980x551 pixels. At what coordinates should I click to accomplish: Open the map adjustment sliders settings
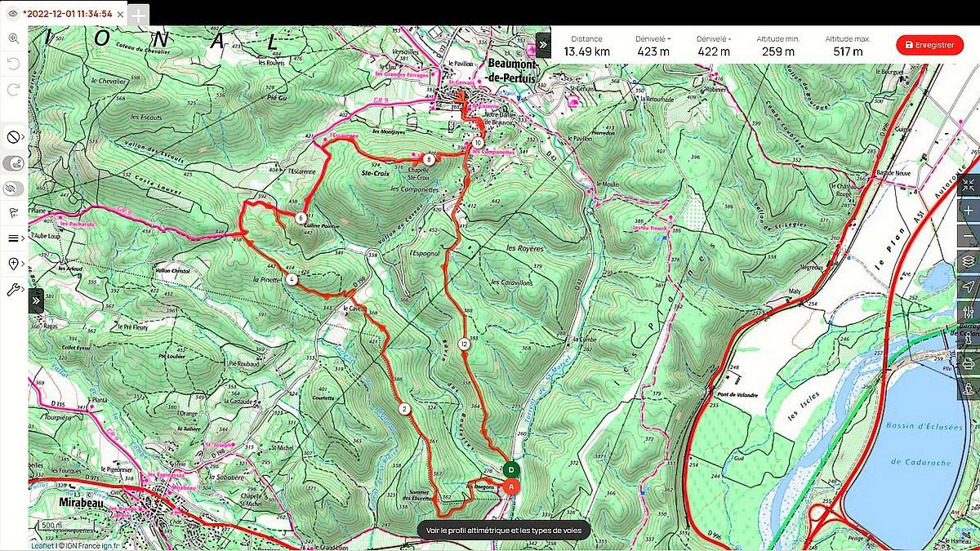coord(969,312)
